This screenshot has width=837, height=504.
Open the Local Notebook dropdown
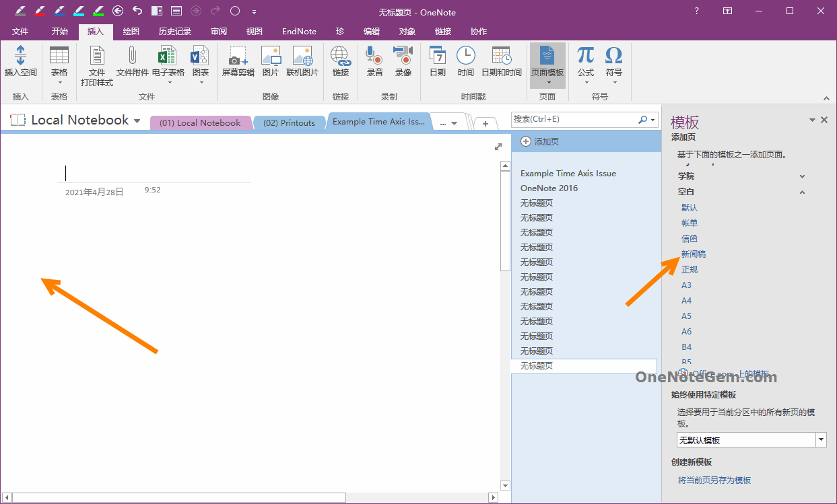pyautogui.click(x=137, y=121)
